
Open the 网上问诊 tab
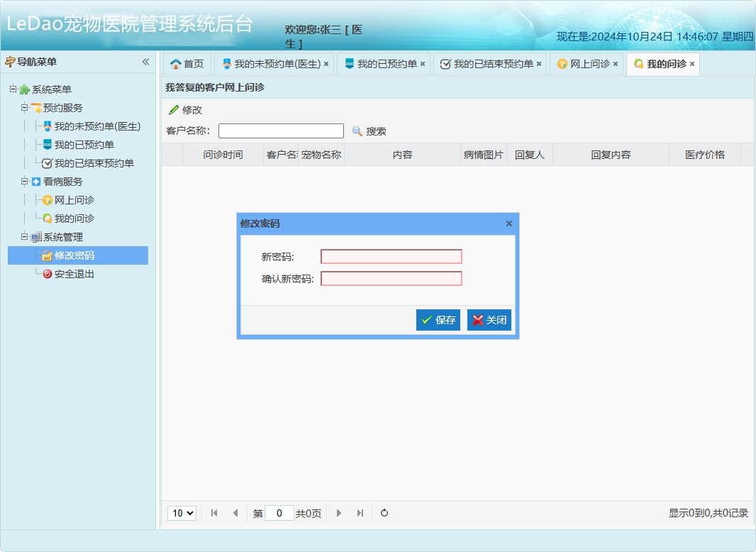pos(587,63)
